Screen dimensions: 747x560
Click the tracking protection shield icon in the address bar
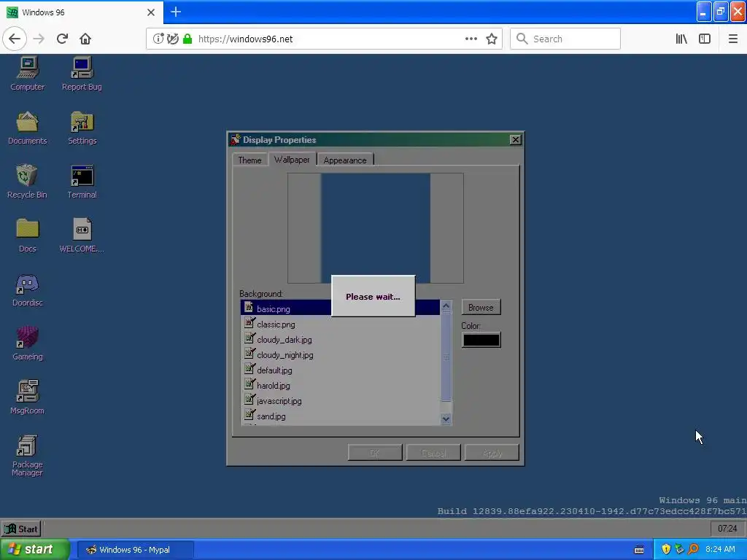[x=173, y=39]
